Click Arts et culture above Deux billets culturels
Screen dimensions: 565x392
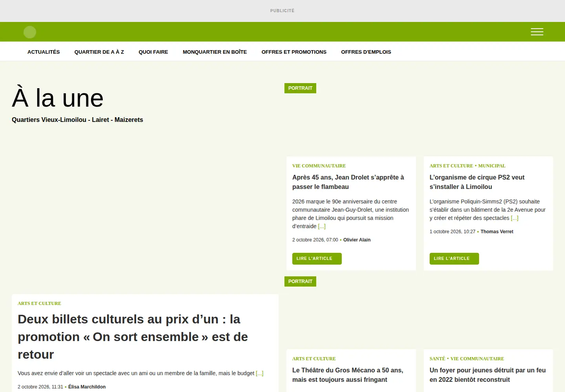pyautogui.click(x=39, y=303)
